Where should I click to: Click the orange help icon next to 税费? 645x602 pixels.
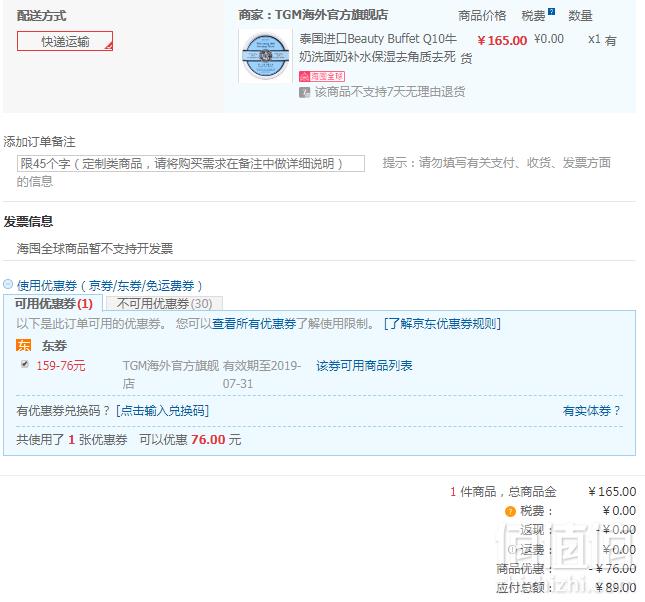510,511
